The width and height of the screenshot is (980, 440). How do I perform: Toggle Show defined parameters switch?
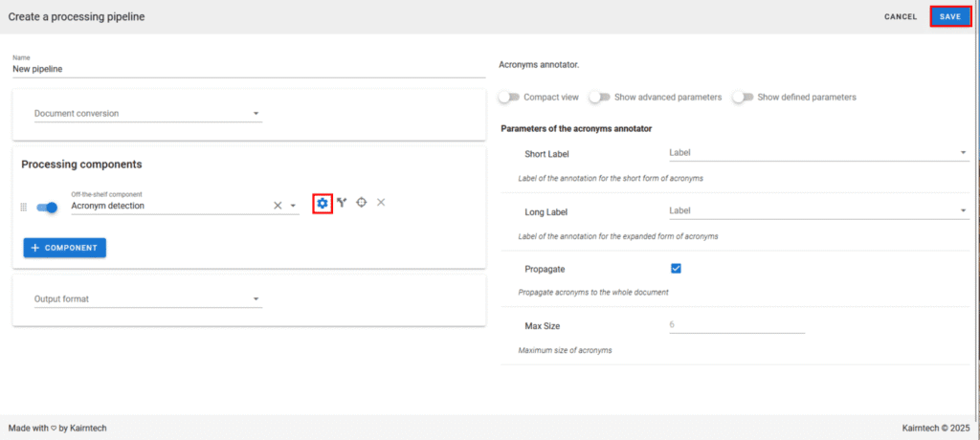point(743,97)
